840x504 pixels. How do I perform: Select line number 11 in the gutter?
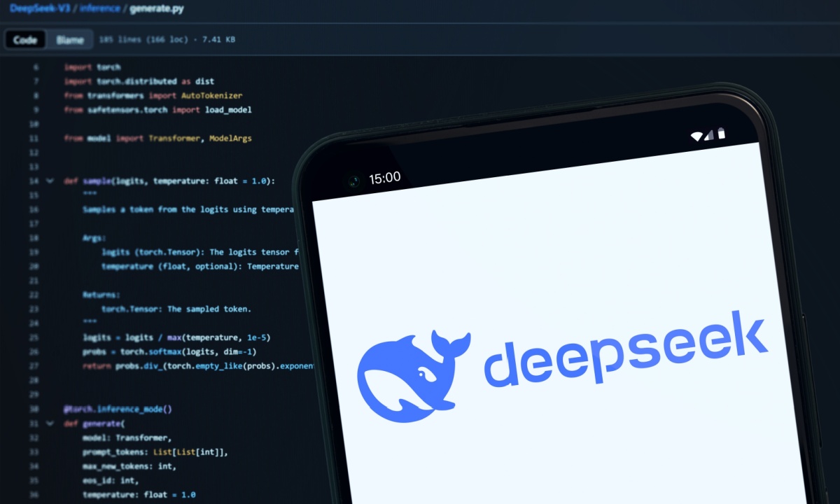(x=34, y=139)
